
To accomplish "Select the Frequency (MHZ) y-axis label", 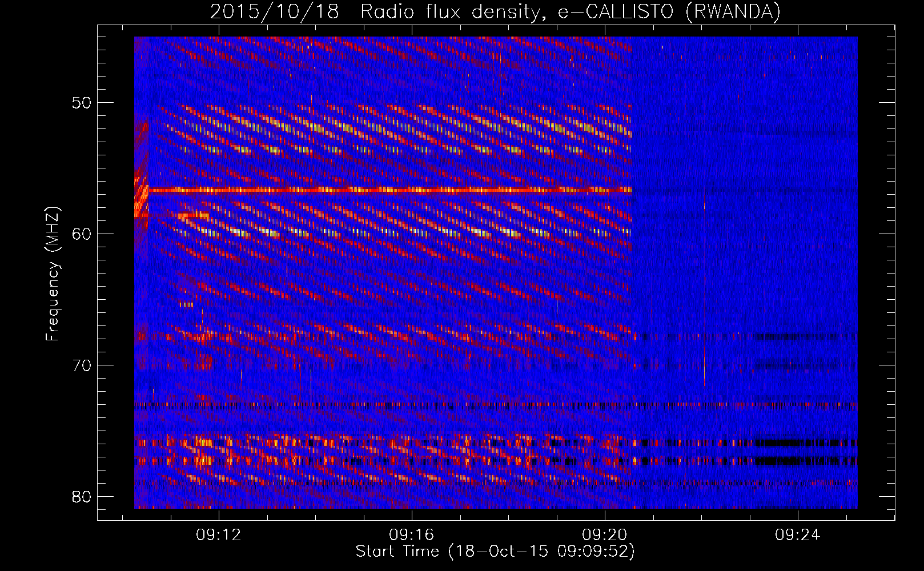I will [53, 274].
